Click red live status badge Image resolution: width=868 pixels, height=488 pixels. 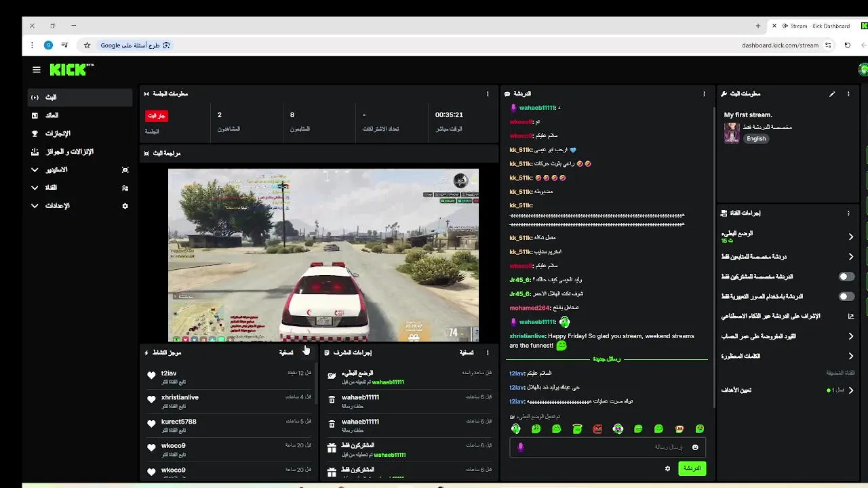156,116
